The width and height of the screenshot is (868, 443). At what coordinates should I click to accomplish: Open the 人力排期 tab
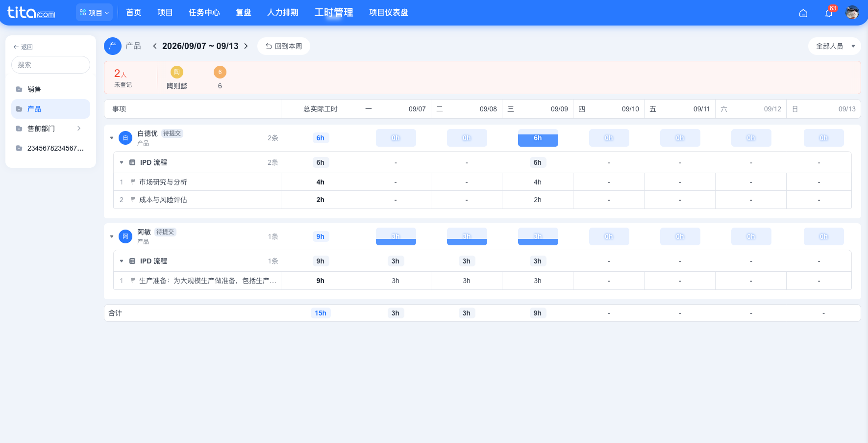tap(283, 12)
